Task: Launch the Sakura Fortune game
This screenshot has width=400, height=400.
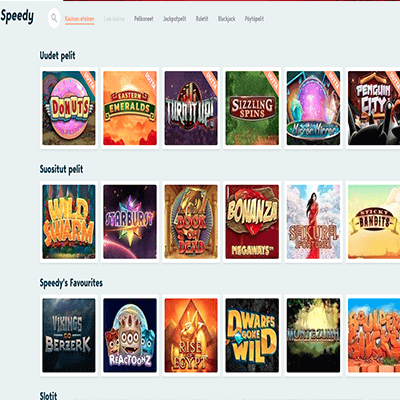Action: [313, 222]
